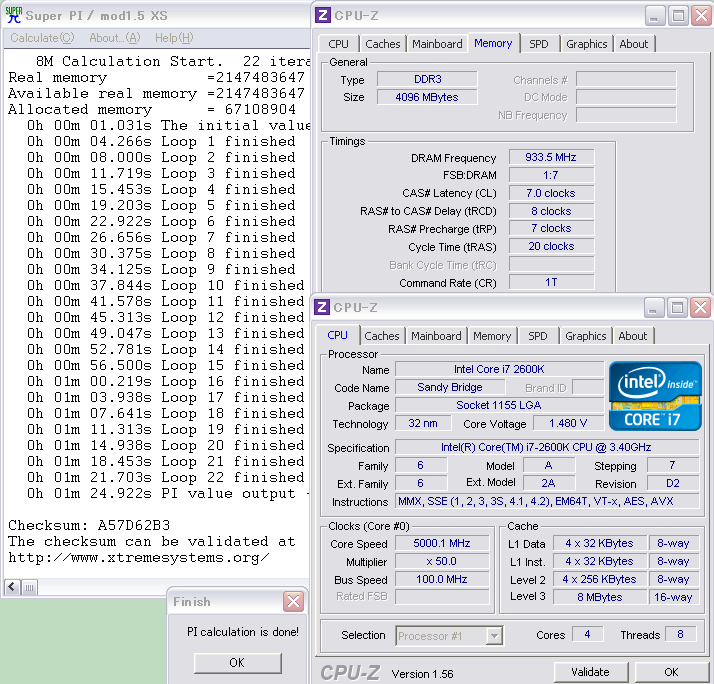Click the FSB:DRAM ratio value 1:7
Screen dimensions: 714x684
[x=551, y=175]
